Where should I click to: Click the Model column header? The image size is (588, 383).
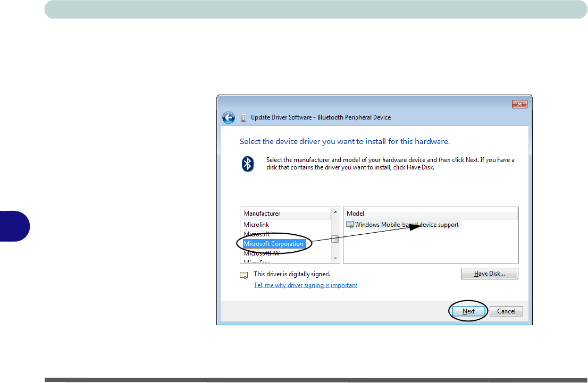431,213
